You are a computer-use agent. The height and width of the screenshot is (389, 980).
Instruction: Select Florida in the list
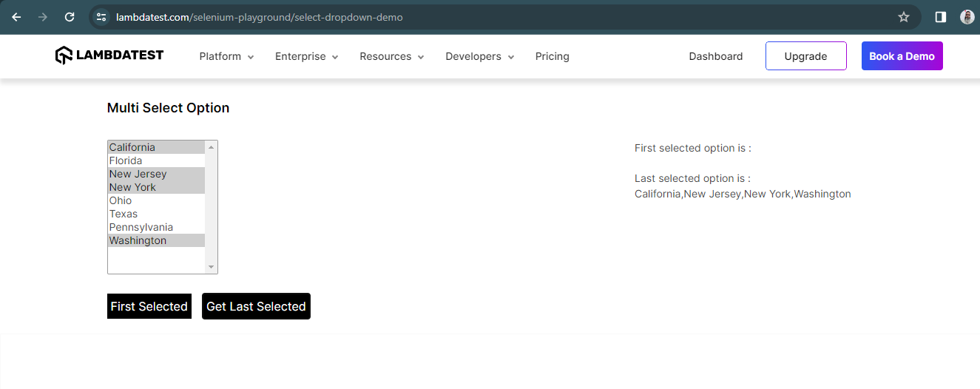pos(156,160)
